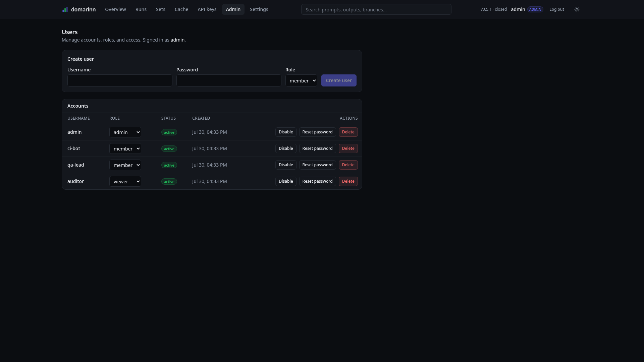Click the active status badge for ci-bot
Viewport: 644px width, 362px height.
coord(169,149)
